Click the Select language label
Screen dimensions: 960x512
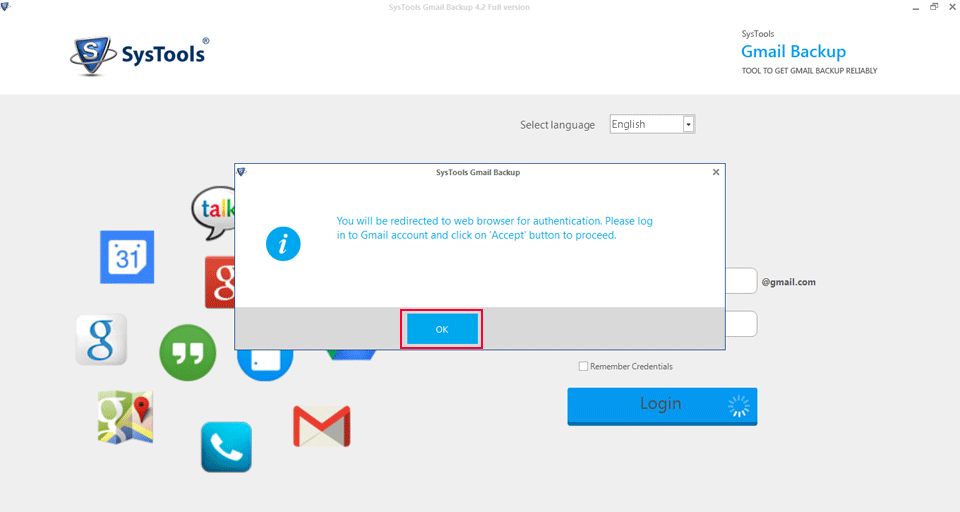tap(557, 125)
